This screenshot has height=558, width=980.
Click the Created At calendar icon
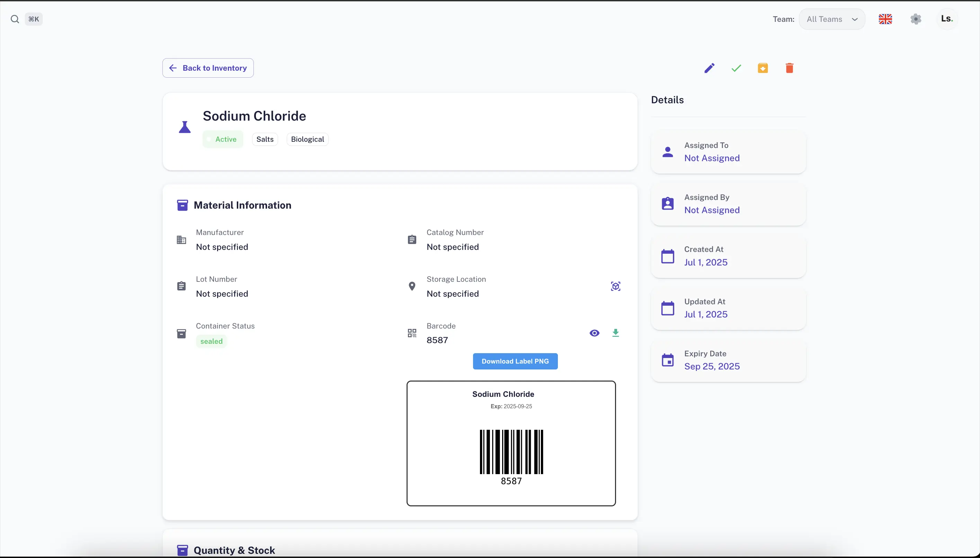(668, 256)
